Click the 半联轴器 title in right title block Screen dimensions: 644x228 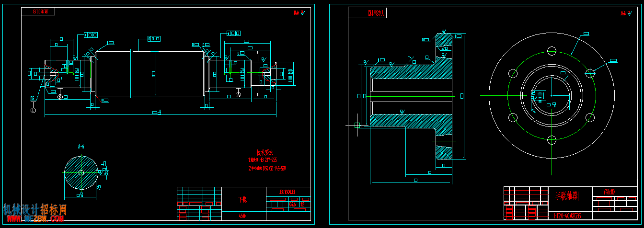[567, 195]
